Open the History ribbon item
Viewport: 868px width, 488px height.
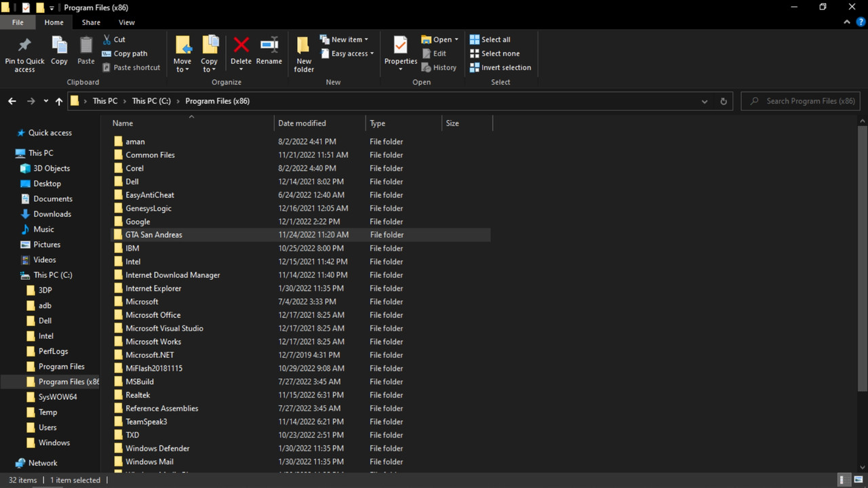439,68
